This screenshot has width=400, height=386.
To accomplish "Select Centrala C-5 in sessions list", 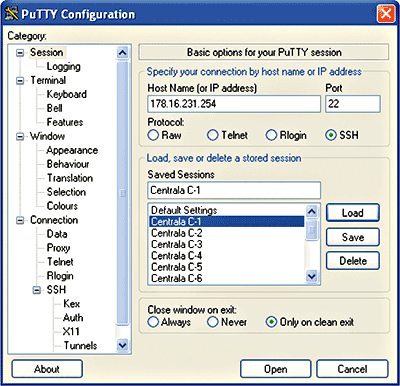I will (227, 267).
